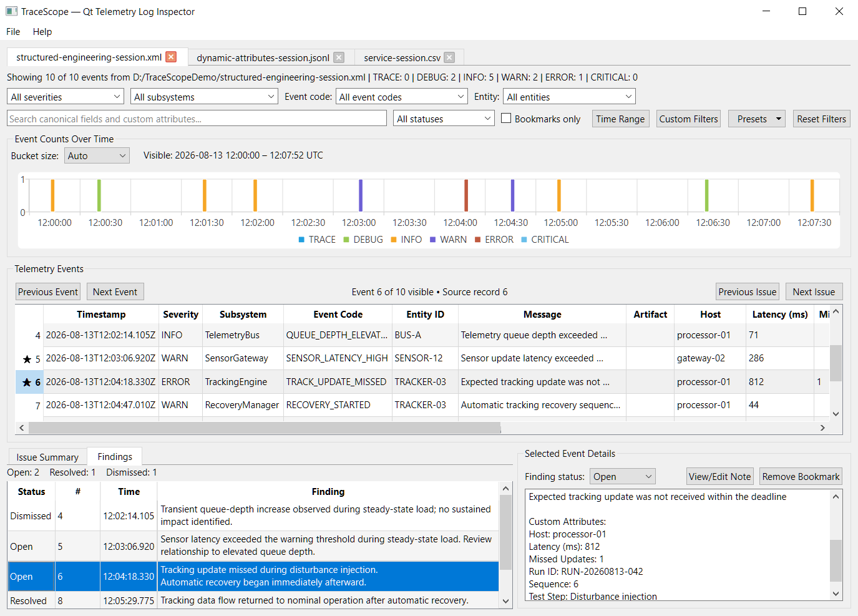Click the telemetry table horizontal scrollbar thumb
The height and width of the screenshot is (616, 858).
(x=265, y=428)
